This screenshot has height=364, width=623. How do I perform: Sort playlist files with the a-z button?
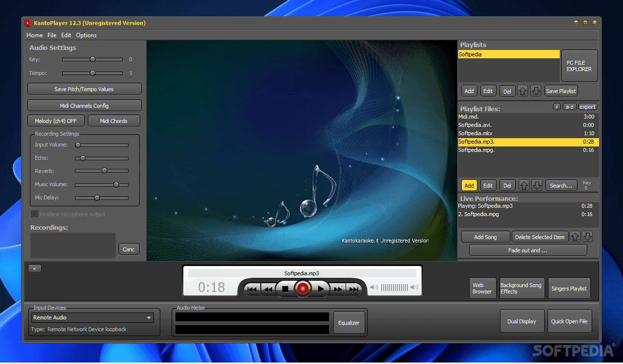click(x=569, y=107)
